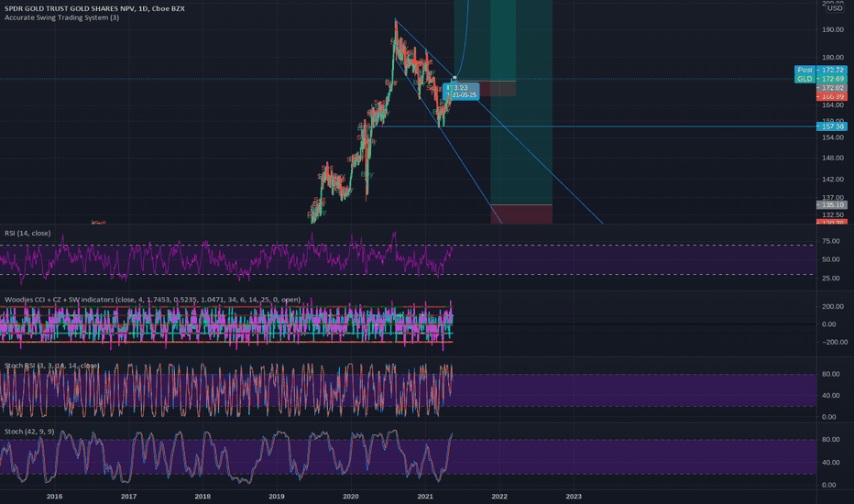Open the USD currency selector
Viewport: 854px width, 504px height.
[835, 8]
